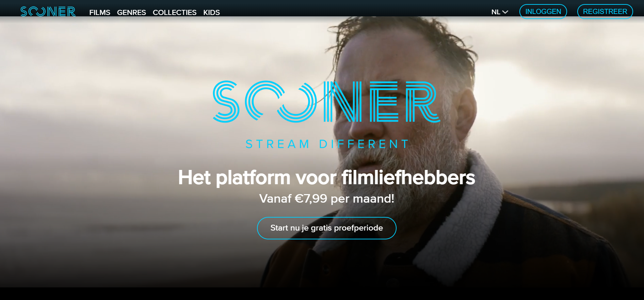The image size is (644, 300).
Task: Click the STREAM DIFFERENT tagline
Action: click(x=327, y=144)
